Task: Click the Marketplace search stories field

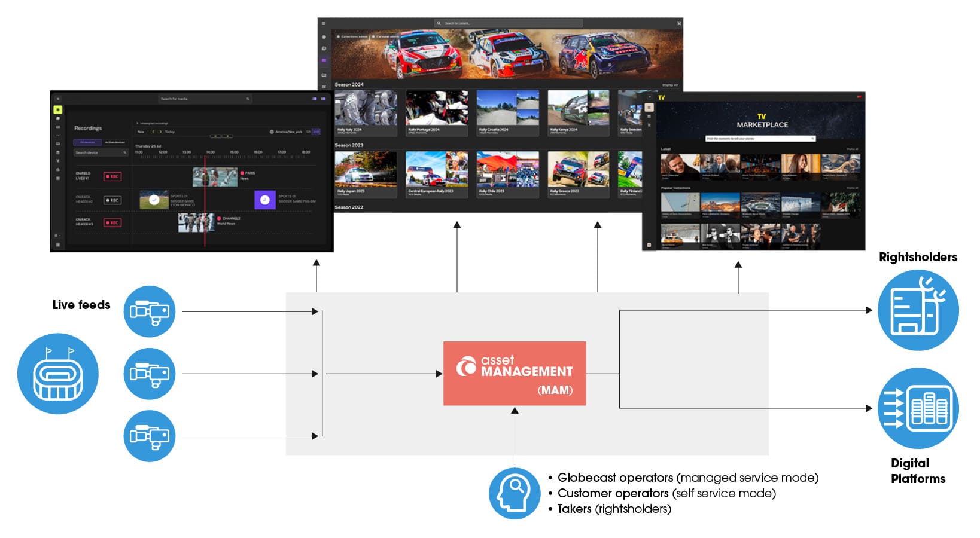Action: [x=760, y=139]
